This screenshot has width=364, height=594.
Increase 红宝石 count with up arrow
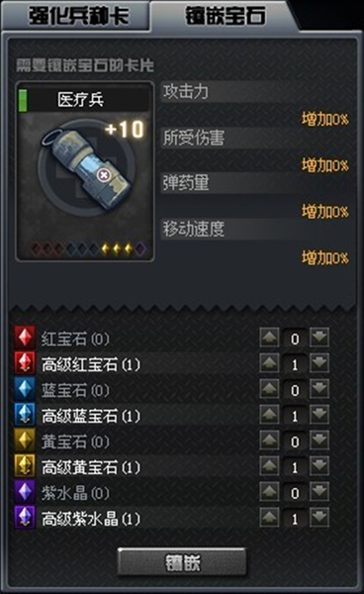269,338
